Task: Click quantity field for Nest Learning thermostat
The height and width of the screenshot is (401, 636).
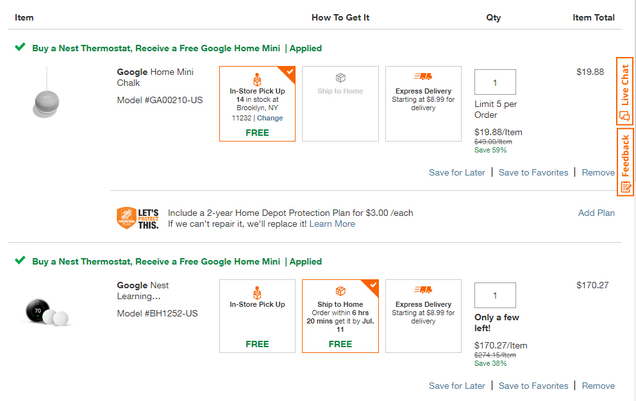Action: click(495, 295)
